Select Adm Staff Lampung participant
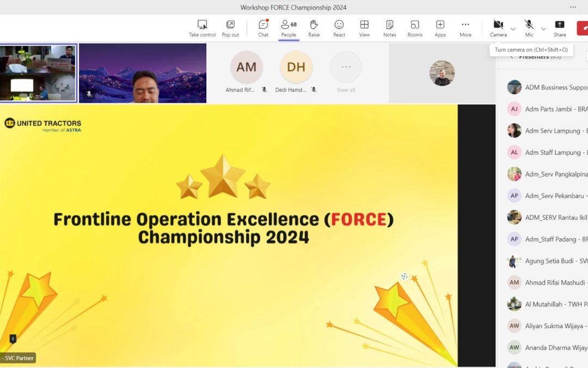The width and height of the screenshot is (588, 368). click(548, 153)
